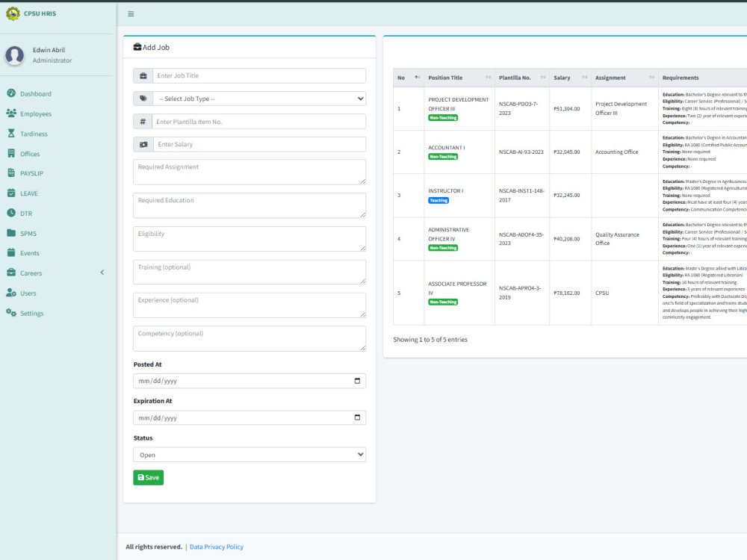The width and height of the screenshot is (747, 560).
Task: Click the Tardiness hourglass icon
Action: coord(11,133)
